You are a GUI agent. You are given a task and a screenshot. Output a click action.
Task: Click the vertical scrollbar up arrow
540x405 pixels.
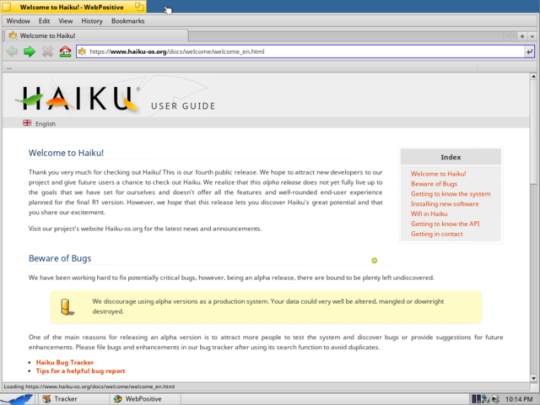[x=533, y=76]
